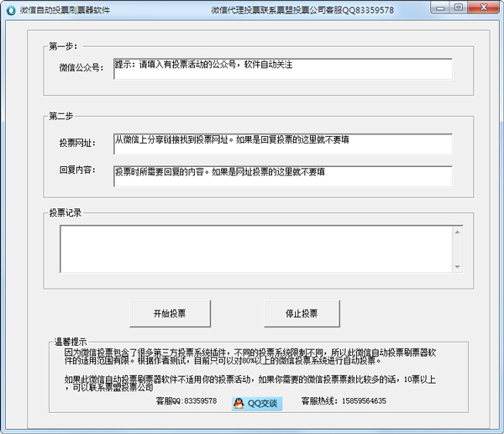The width and height of the screenshot is (504, 434).
Task: Click the 回复内容 input field
Action: pyautogui.click(x=283, y=176)
